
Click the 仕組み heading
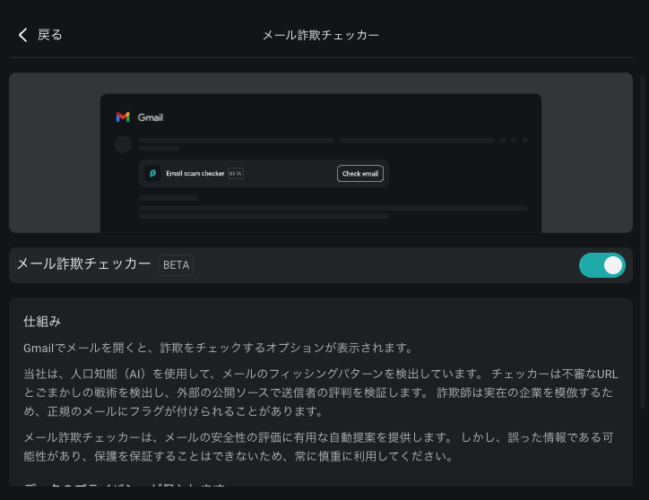click(x=42, y=321)
